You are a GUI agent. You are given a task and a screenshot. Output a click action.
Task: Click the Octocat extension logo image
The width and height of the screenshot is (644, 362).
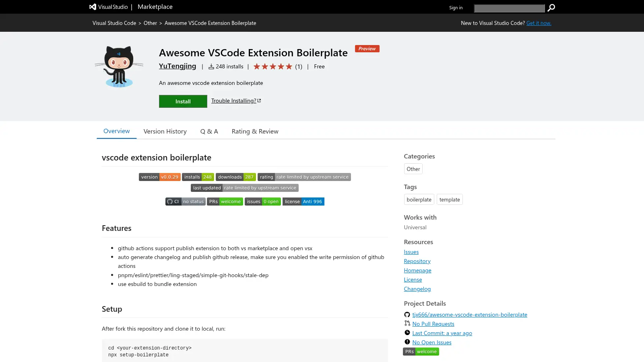[x=119, y=66]
